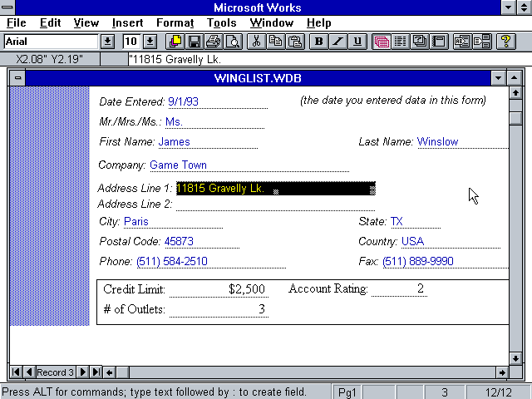This screenshot has height=399, width=532.
Task: Open the Format menu
Action: (175, 22)
